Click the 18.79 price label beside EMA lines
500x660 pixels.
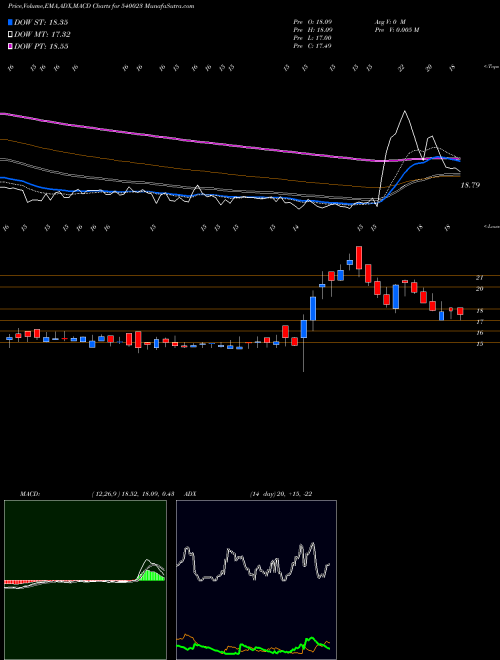(470, 185)
